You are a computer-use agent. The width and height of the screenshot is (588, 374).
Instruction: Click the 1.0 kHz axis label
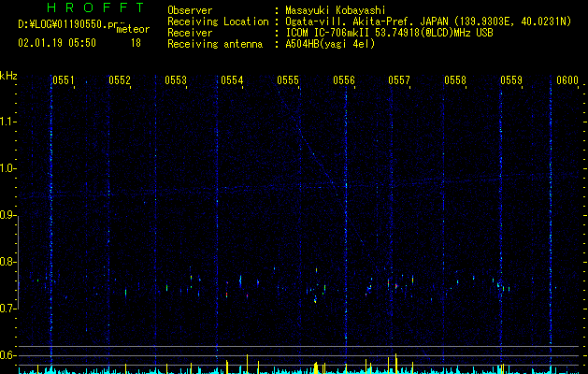click(7, 168)
